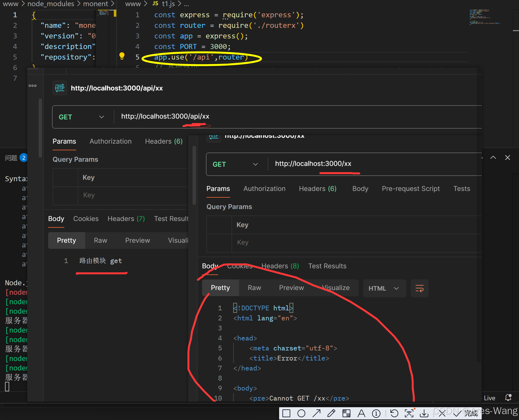Image resolution: width=519 pixels, height=420 pixels.
Task: Open the HTML response format dropdown
Action: point(384,288)
